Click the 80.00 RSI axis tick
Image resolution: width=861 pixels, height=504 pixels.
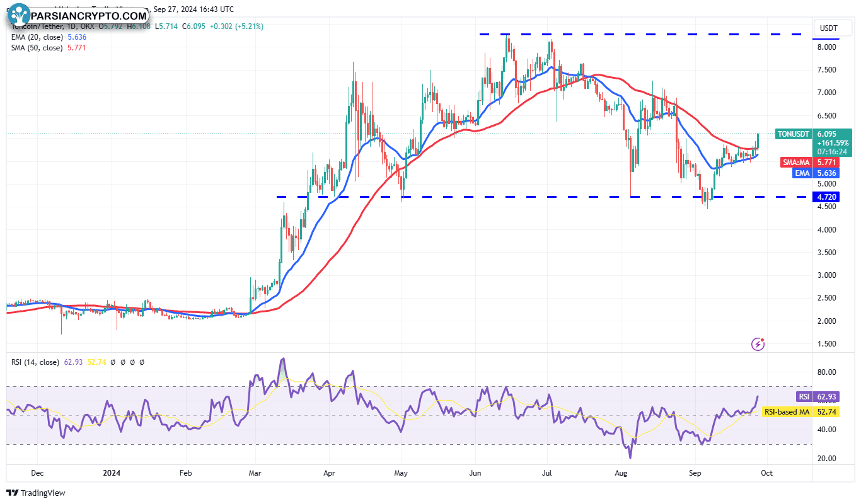(826, 372)
